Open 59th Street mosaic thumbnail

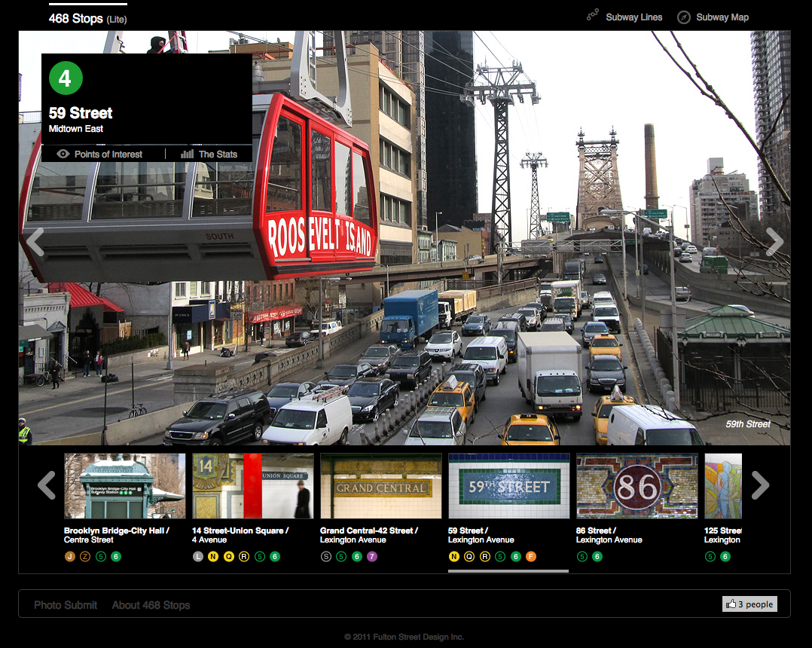pyautogui.click(x=509, y=486)
